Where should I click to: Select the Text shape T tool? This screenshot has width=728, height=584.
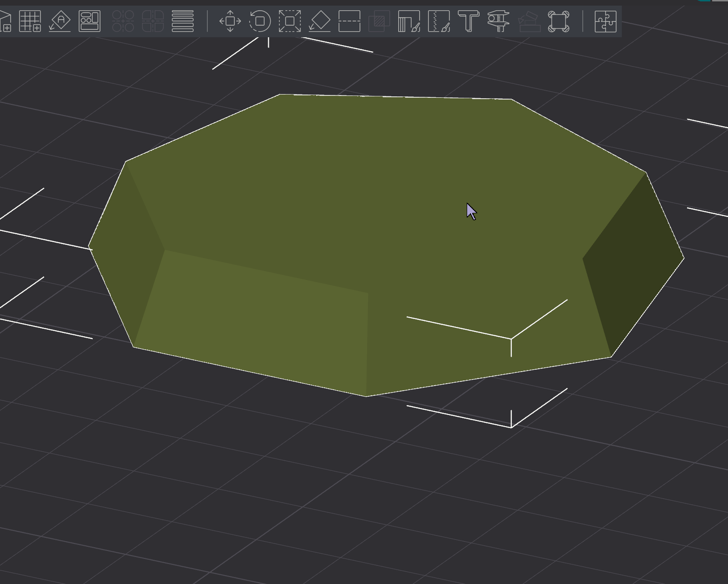click(x=469, y=21)
